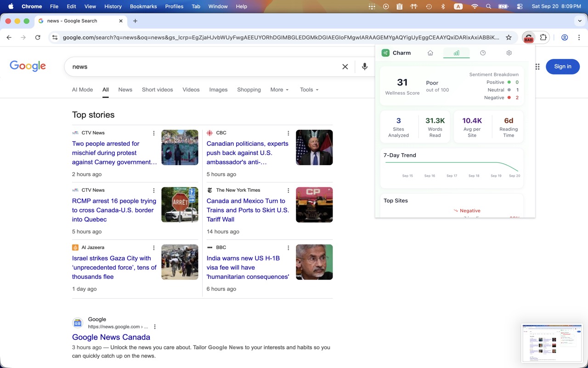Viewport: 588px width, 368px height.
Task: Start voice search with microphone icon
Action: click(365, 67)
